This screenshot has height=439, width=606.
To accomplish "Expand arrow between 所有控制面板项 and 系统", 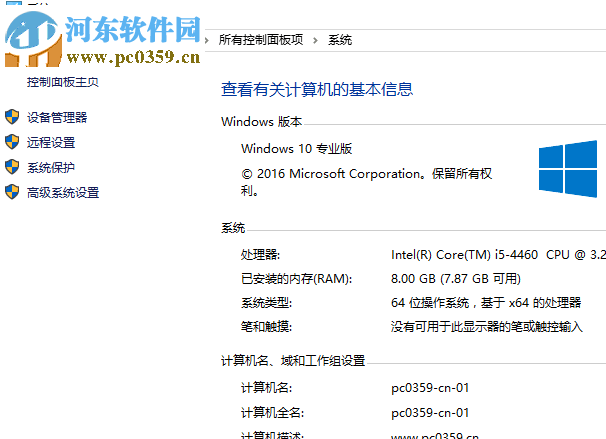I will coord(316,40).
